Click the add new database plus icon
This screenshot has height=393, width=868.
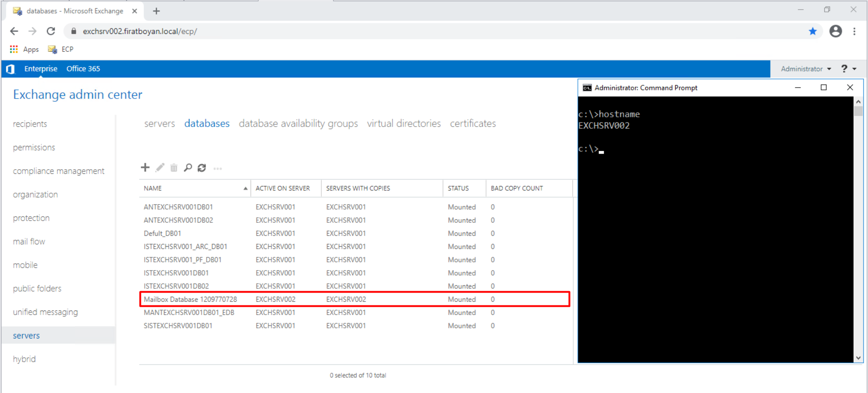click(145, 167)
